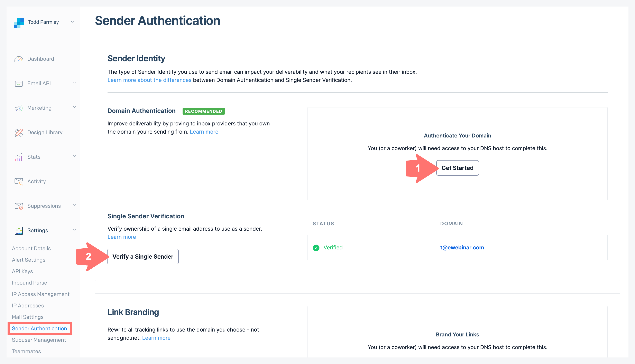Screen dimensions: 635x364
Task: Click Get Started to authenticate domain
Action: click(457, 168)
